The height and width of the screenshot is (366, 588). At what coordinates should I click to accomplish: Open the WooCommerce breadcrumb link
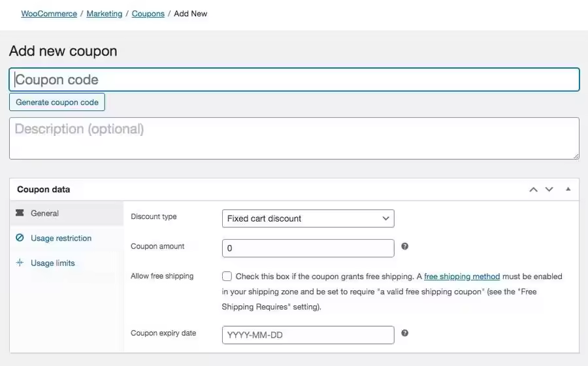click(x=49, y=14)
